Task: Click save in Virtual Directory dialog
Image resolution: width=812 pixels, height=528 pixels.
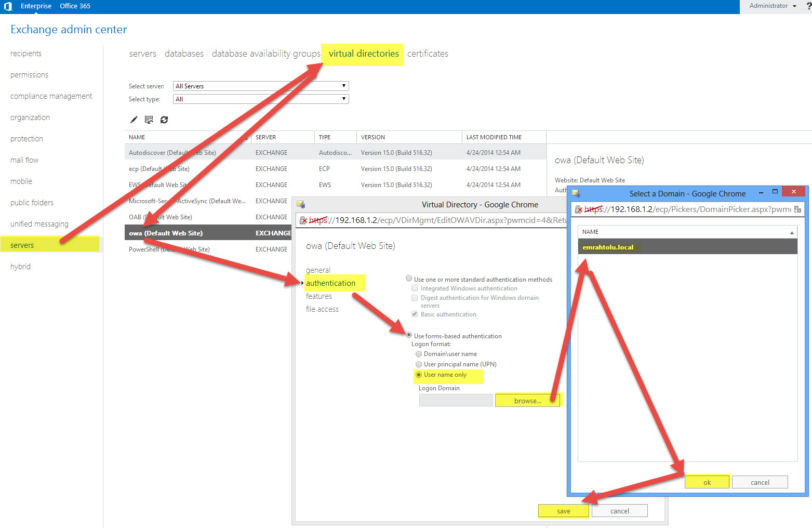Action: pos(564,511)
